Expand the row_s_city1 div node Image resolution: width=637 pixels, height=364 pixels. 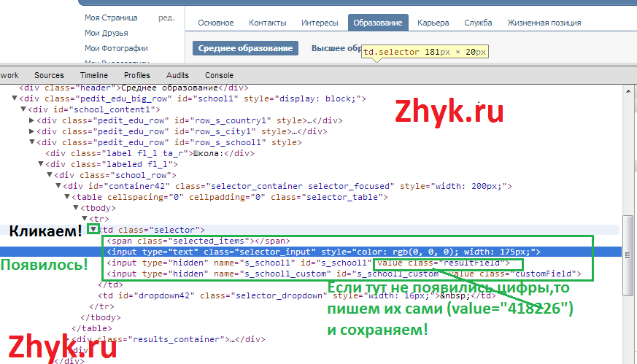[31, 131]
